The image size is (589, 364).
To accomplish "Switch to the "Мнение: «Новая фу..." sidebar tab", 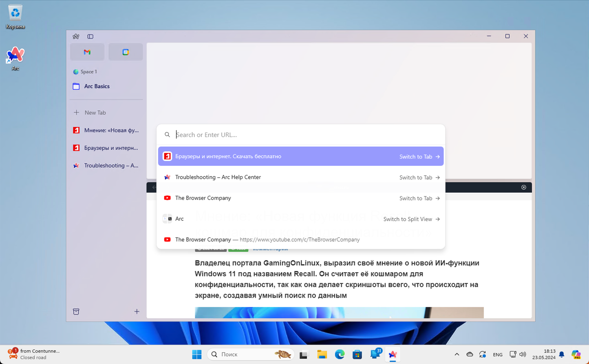I will coord(106,130).
